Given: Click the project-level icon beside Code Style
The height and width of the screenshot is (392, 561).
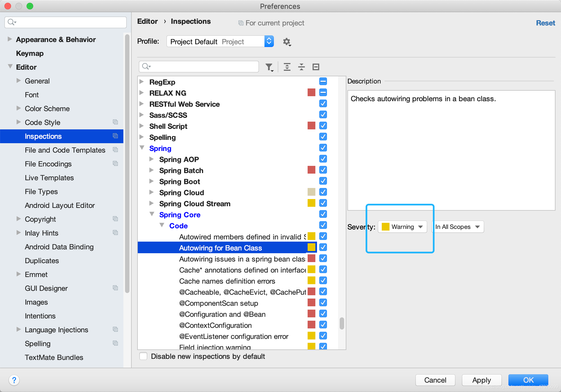Looking at the screenshot, I should pos(115,122).
